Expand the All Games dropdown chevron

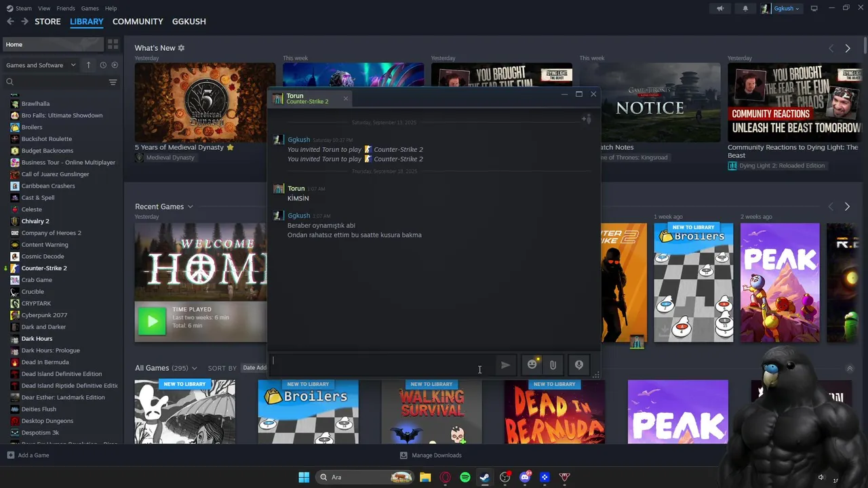pyautogui.click(x=194, y=368)
